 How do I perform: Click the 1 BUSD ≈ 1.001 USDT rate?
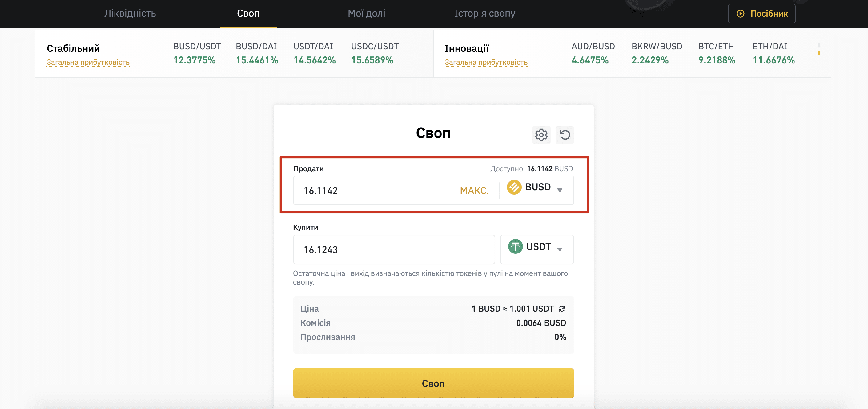512,309
